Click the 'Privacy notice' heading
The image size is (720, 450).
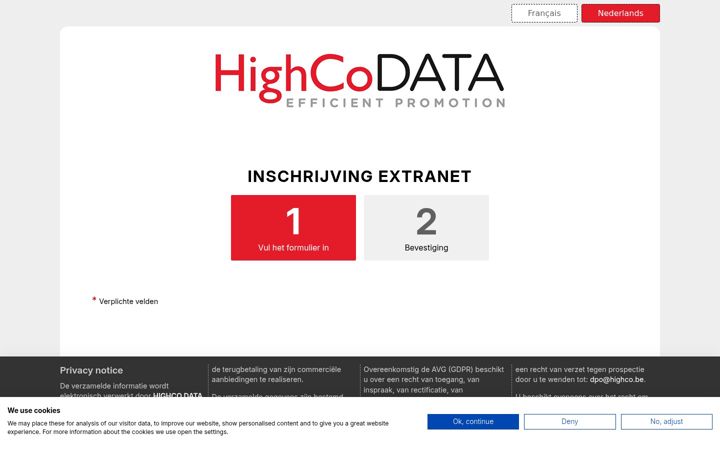tap(91, 371)
